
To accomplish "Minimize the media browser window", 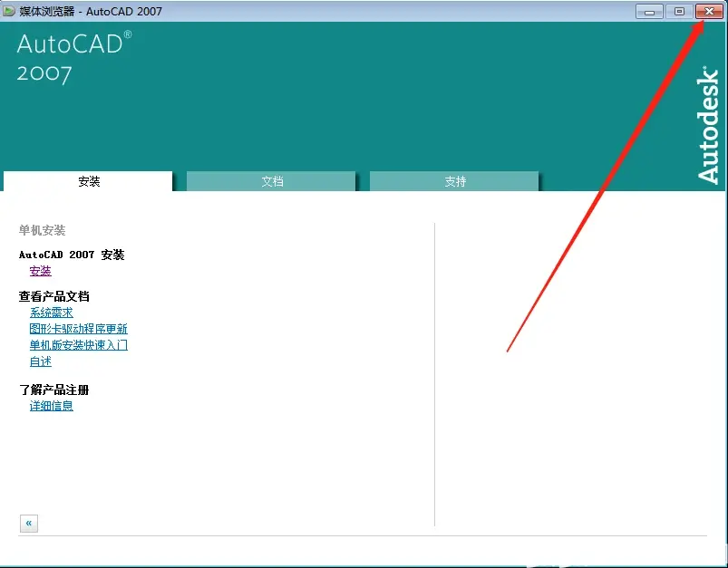I will pos(649,11).
